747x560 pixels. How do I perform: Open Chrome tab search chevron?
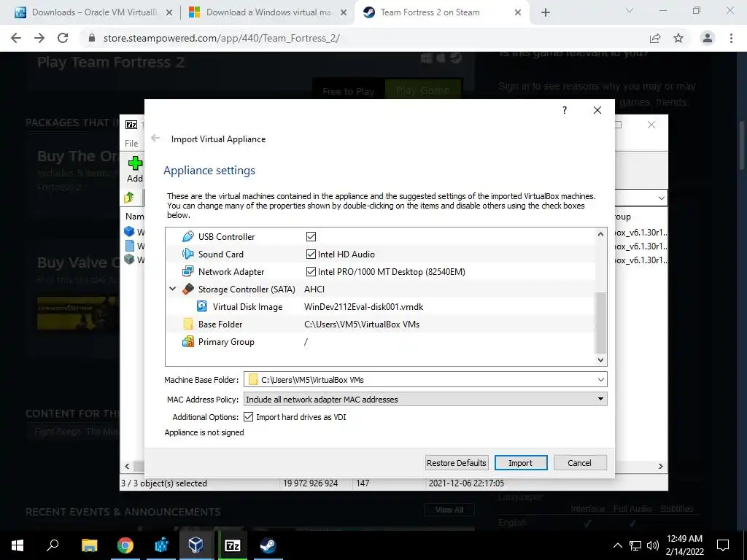(x=630, y=10)
